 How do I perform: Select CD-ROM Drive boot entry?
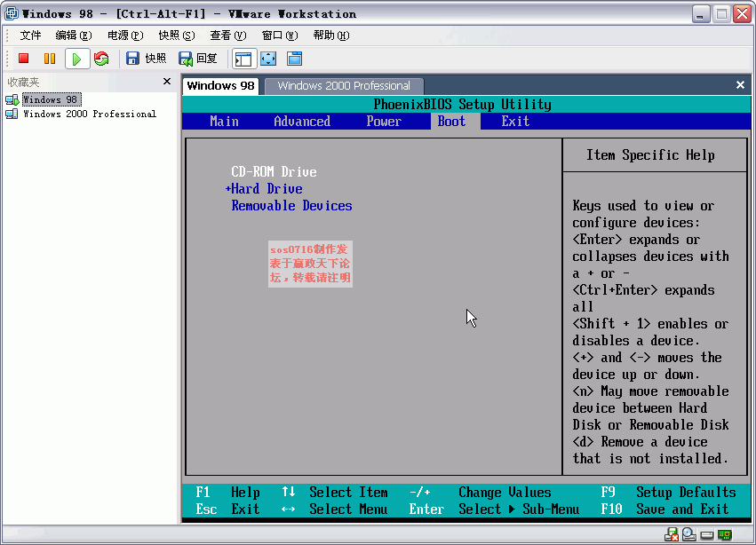pos(274,171)
